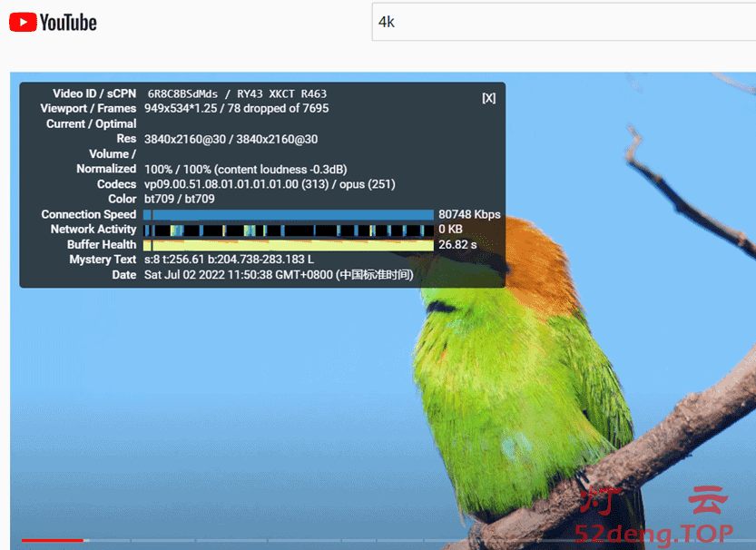Click the 80748 Kbps speed reading

tap(469, 215)
